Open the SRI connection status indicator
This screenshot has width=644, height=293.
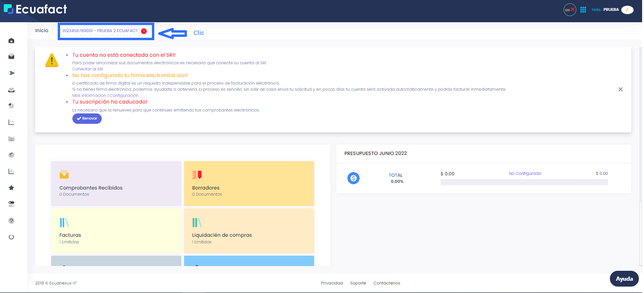coord(569,9)
